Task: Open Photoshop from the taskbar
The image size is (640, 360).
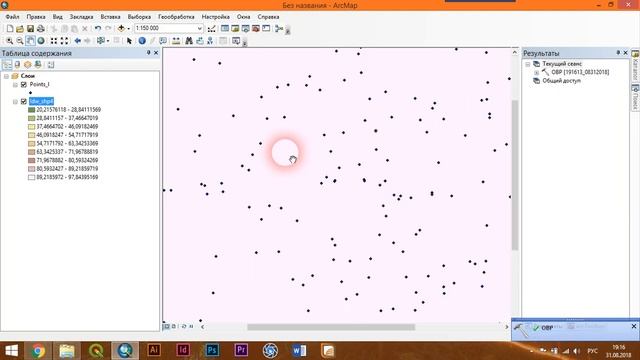Action: 212,350
